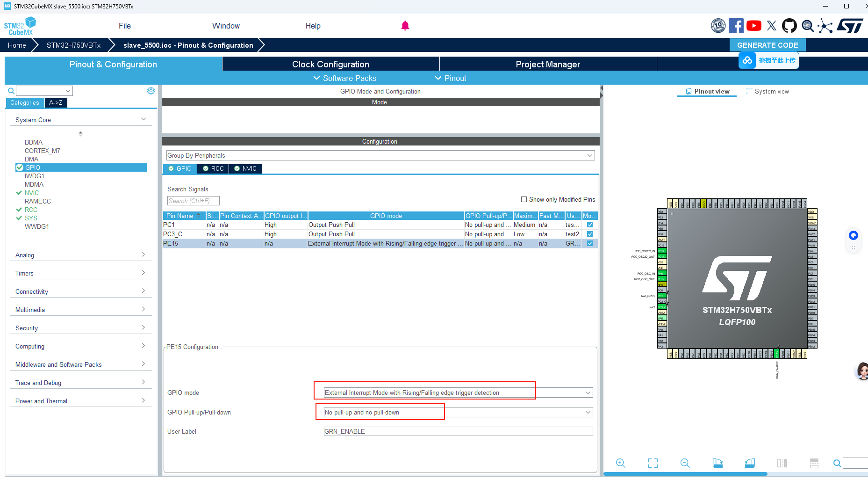Click the ST network star icon
This screenshot has width=868, height=480.
[x=825, y=26]
